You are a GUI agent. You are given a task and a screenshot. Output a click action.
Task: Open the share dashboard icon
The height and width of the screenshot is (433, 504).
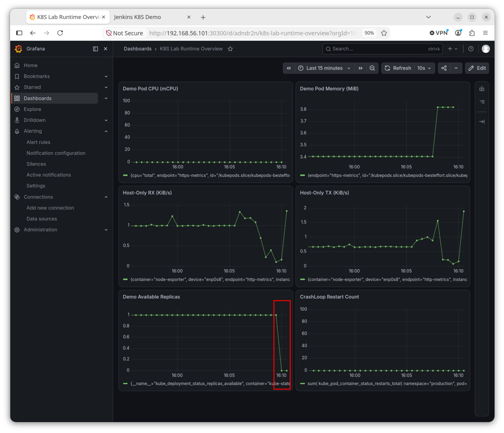(x=444, y=68)
